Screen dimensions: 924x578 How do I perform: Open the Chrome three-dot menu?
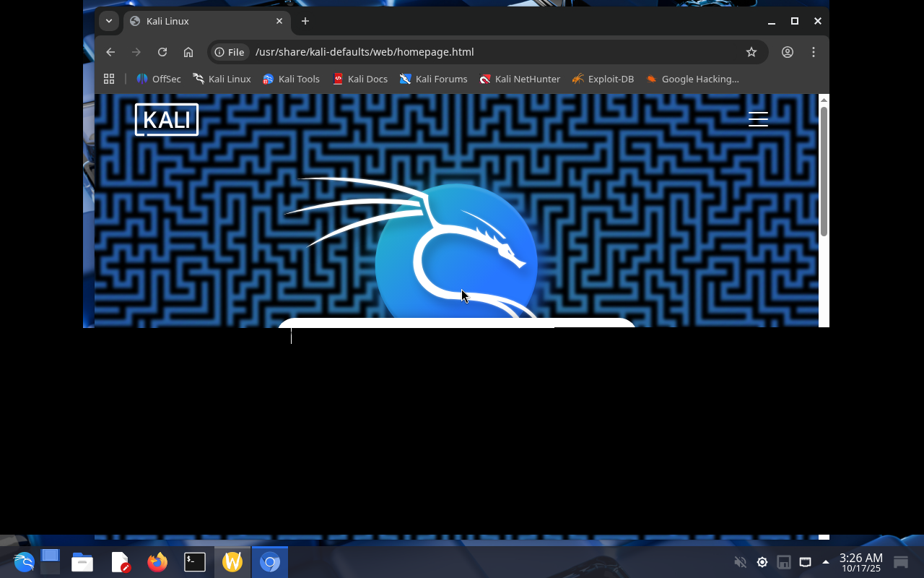tap(814, 52)
